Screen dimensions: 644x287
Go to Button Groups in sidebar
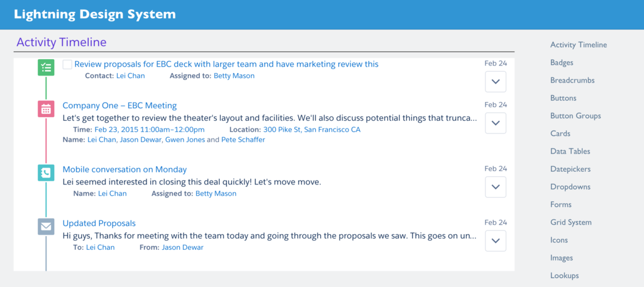[575, 116]
